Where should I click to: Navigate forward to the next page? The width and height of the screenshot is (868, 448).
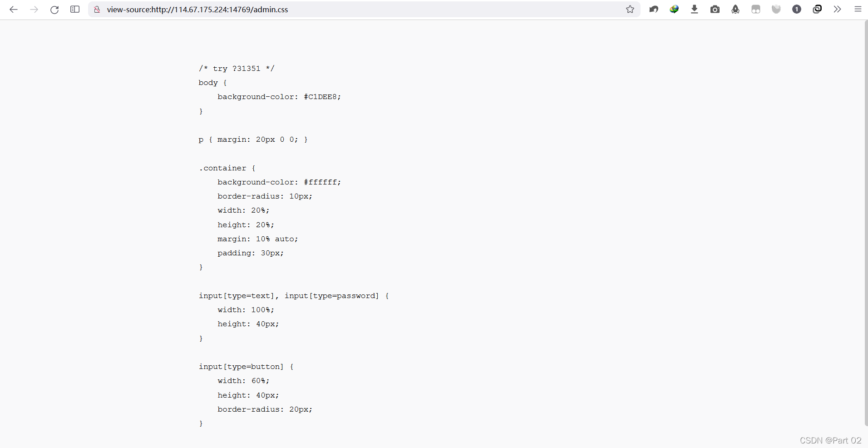35,10
